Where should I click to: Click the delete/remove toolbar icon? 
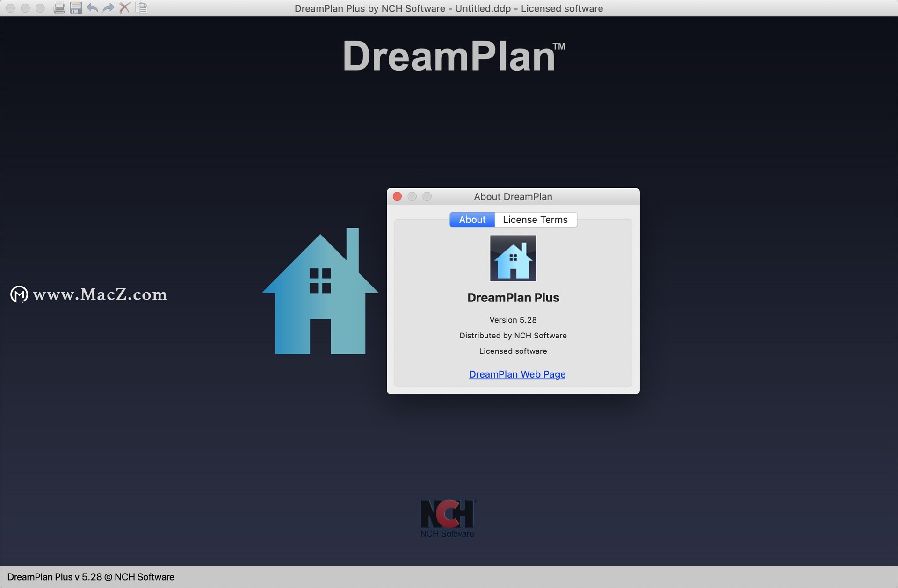point(127,8)
